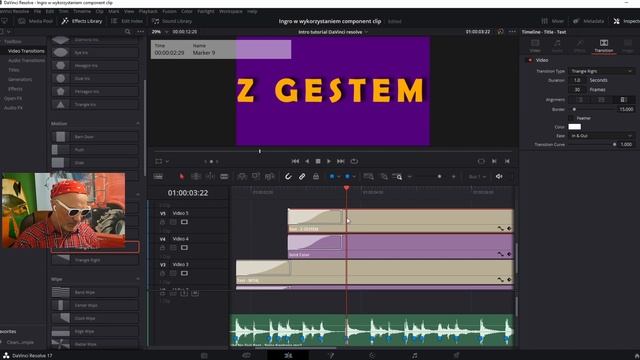Open the Metadata panel
This screenshot has width=640, height=360.
[x=588, y=21]
